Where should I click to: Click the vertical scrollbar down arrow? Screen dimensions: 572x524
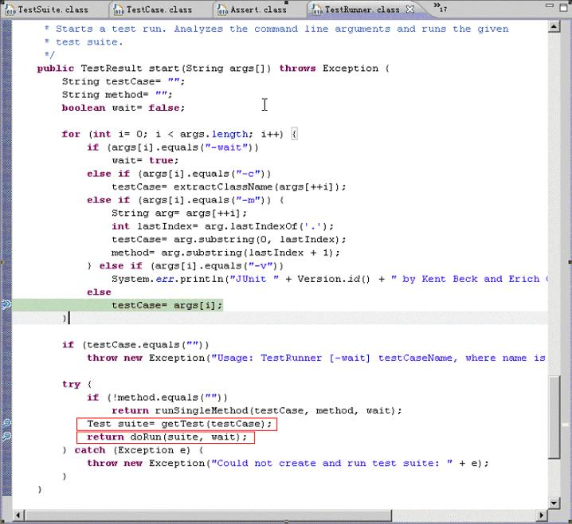pos(554,503)
